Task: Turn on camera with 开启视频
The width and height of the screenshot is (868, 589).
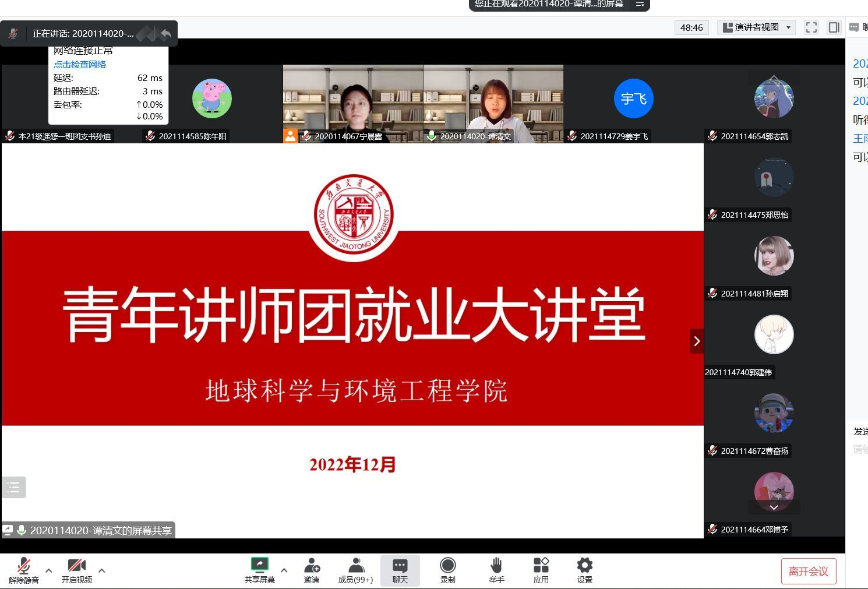Action: (x=76, y=566)
